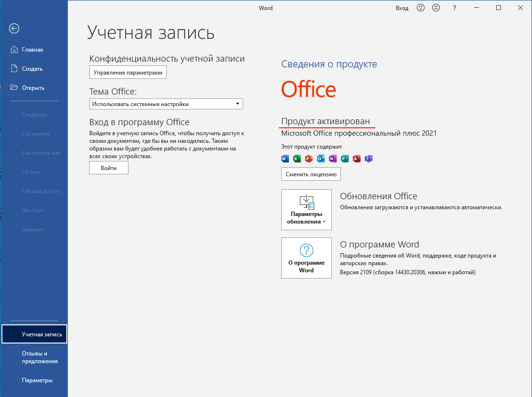Click Сохранить как in the sidebar

34,153
